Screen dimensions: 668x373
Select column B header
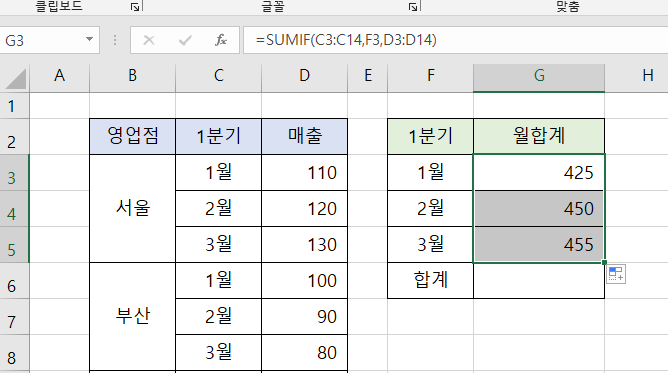click(x=132, y=76)
